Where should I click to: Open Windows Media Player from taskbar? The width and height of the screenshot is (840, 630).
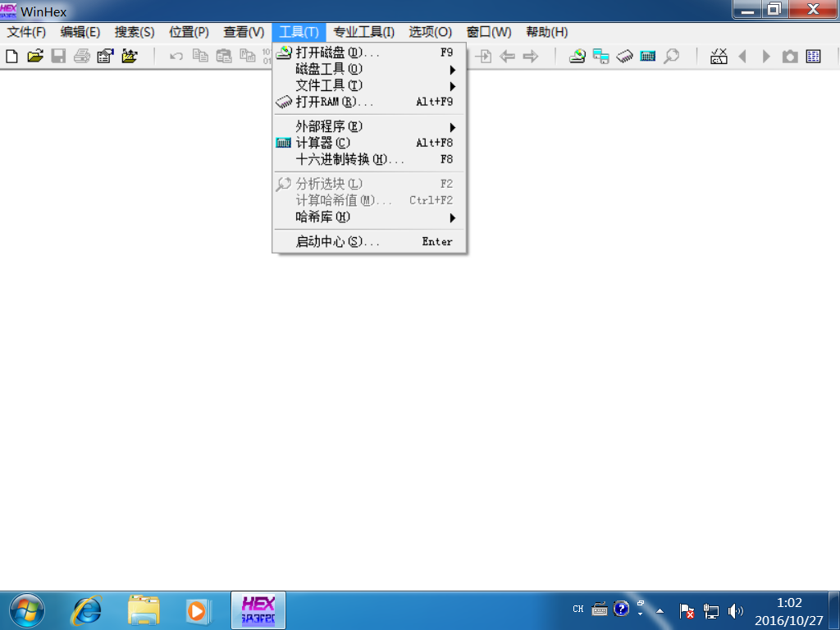[198, 610]
